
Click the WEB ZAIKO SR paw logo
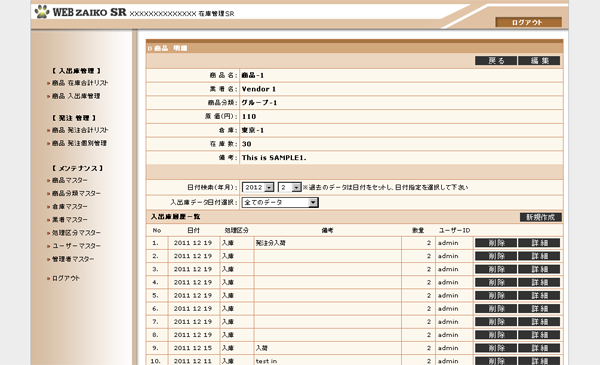tap(42, 12)
